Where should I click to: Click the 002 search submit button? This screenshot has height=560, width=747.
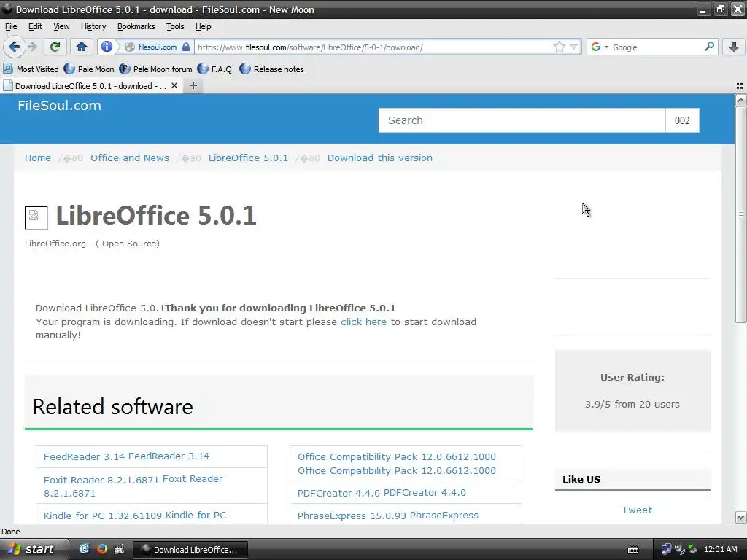[682, 120]
